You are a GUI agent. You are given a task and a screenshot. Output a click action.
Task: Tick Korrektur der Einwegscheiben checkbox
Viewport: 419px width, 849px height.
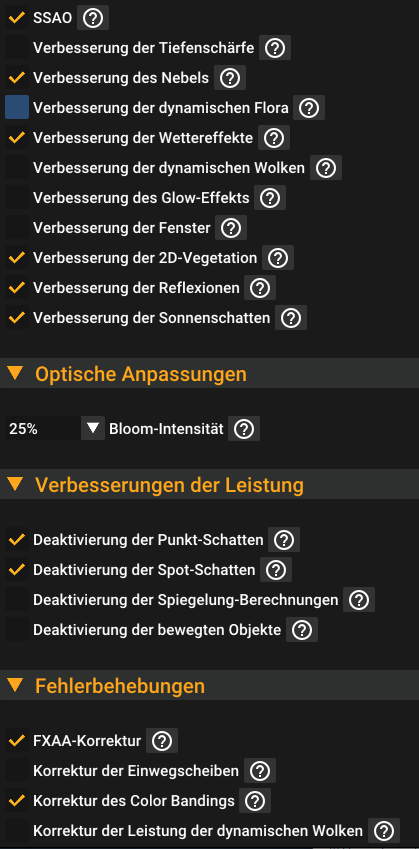(x=17, y=770)
